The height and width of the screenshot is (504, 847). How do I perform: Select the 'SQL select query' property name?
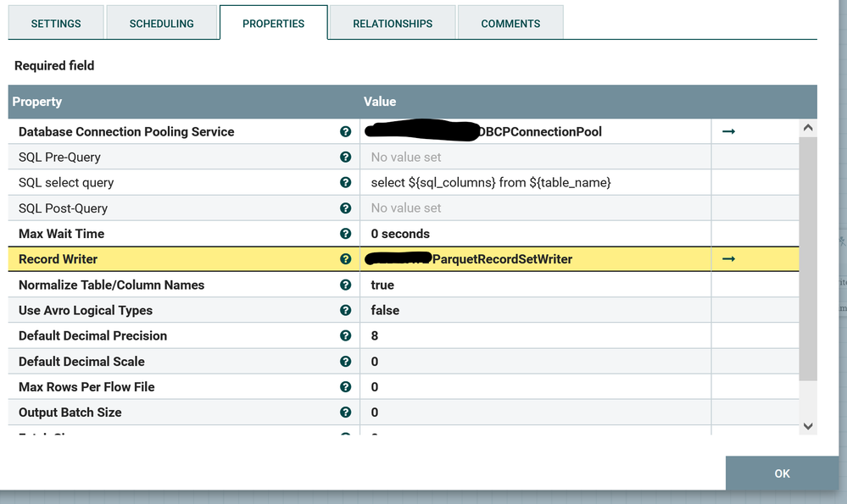(x=66, y=182)
